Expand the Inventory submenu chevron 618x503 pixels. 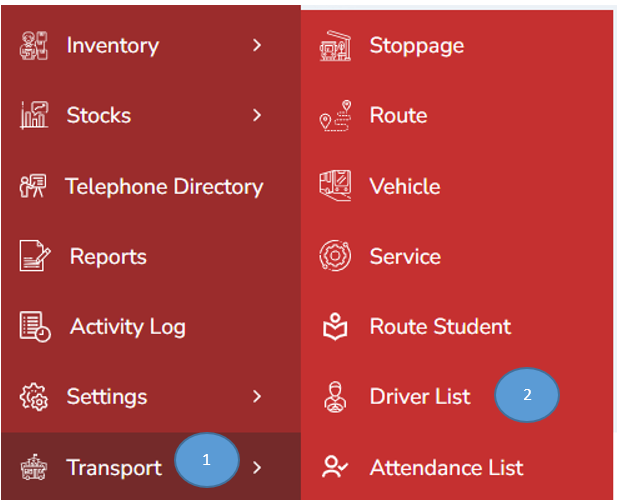point(257,45)
